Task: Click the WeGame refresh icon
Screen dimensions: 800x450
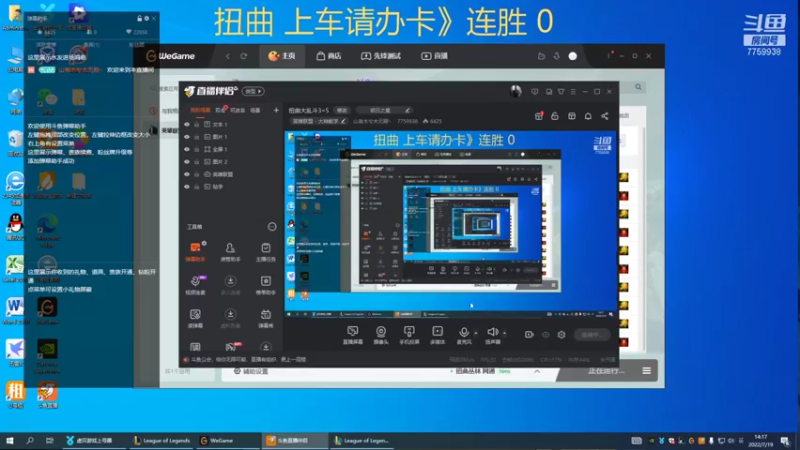Action: pyautogui.click(x=244, y=56)
